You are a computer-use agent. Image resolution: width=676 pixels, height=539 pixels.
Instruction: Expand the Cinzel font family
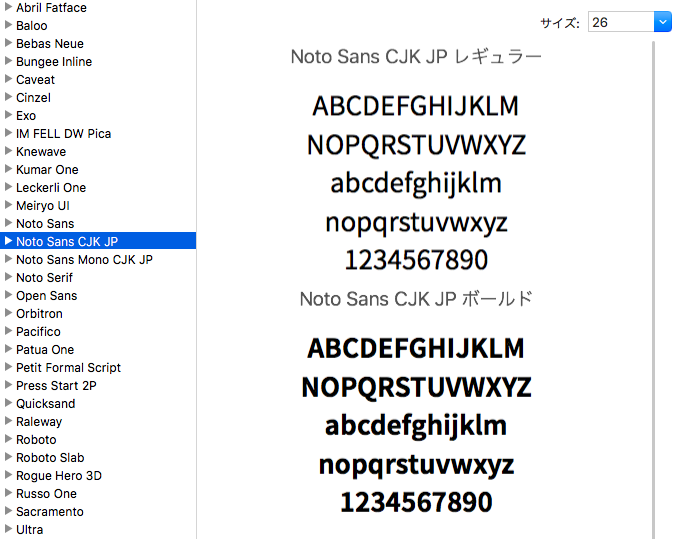pyautogui.click(x=8, y=97)
